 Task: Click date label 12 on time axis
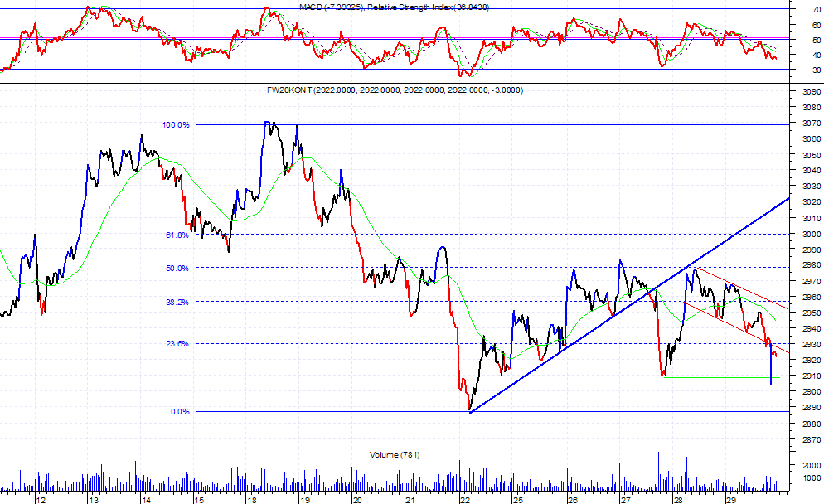point(41,500)
